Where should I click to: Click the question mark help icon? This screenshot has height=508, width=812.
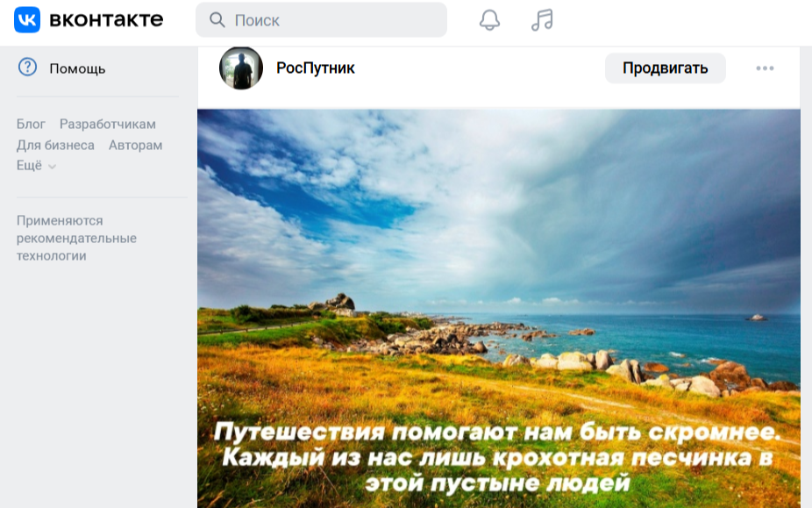[x=28, y=68]
